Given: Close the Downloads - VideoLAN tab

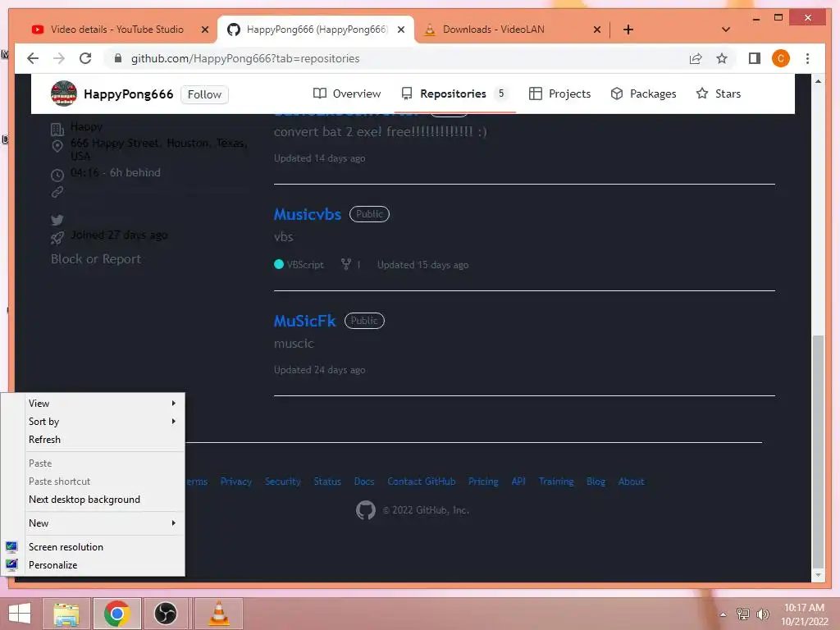Looking at the screenshot, I should [597, 30].
